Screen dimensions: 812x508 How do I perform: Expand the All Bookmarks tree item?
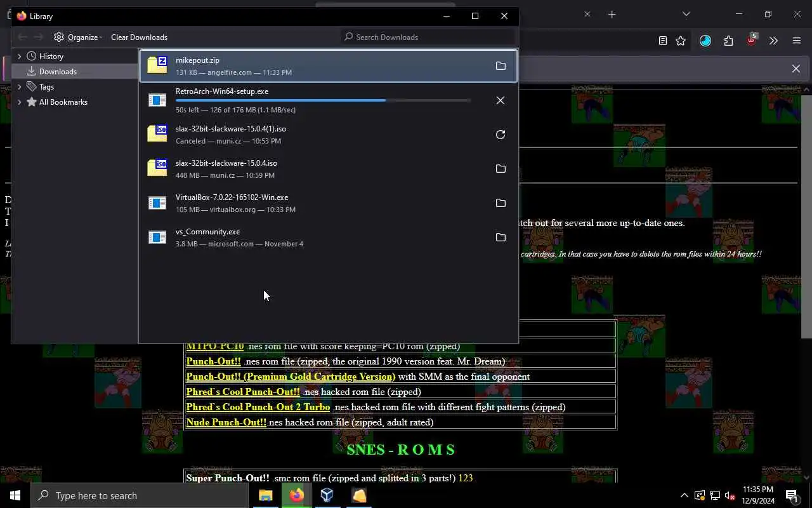coord(20,102)
